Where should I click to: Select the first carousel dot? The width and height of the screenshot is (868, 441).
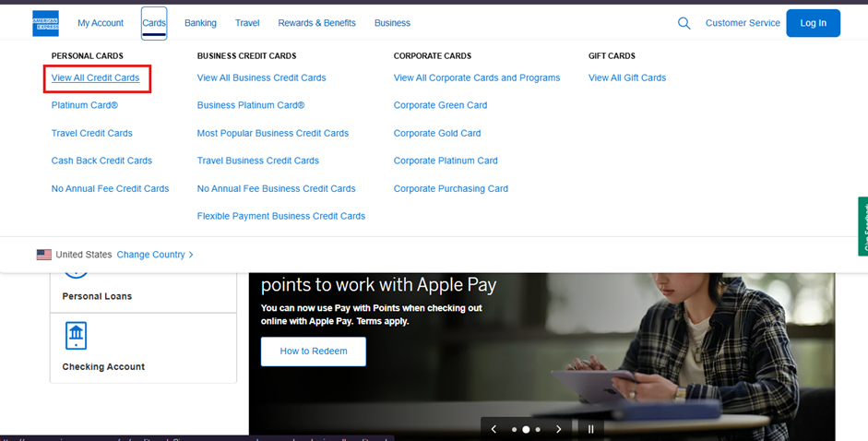point(515,429)
